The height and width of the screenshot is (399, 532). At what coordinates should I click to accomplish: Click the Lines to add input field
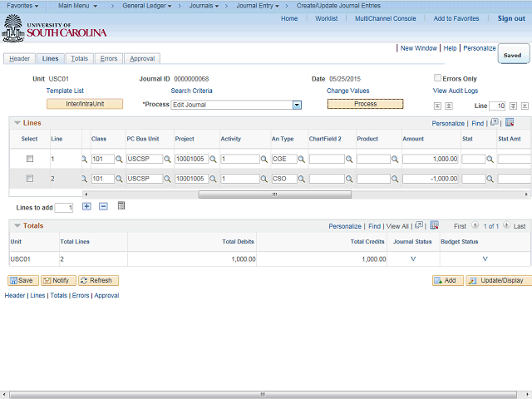[x=64, y=208]
